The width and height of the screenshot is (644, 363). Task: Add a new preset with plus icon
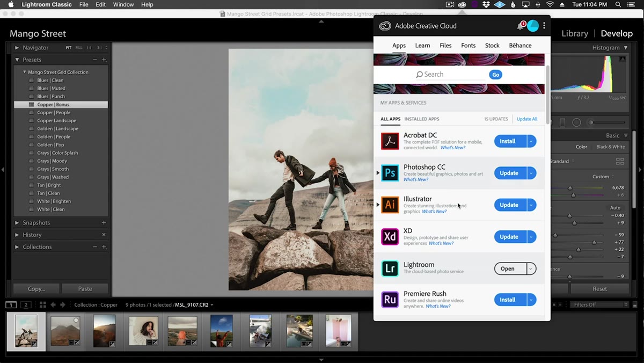pyautogui.click(x=104, y=60)
